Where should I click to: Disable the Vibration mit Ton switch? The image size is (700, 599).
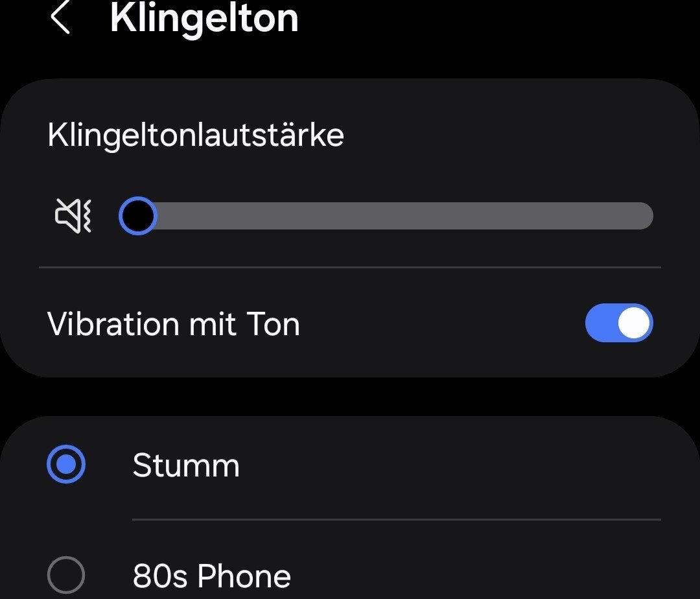click(x=618, y=323)
